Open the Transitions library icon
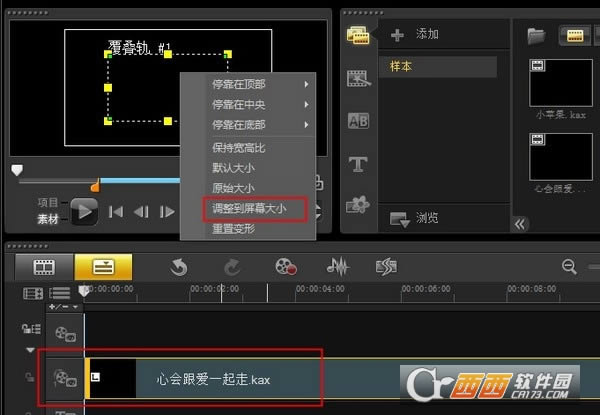This screenshot has width=600, height=415. click(x=359, y=79)
